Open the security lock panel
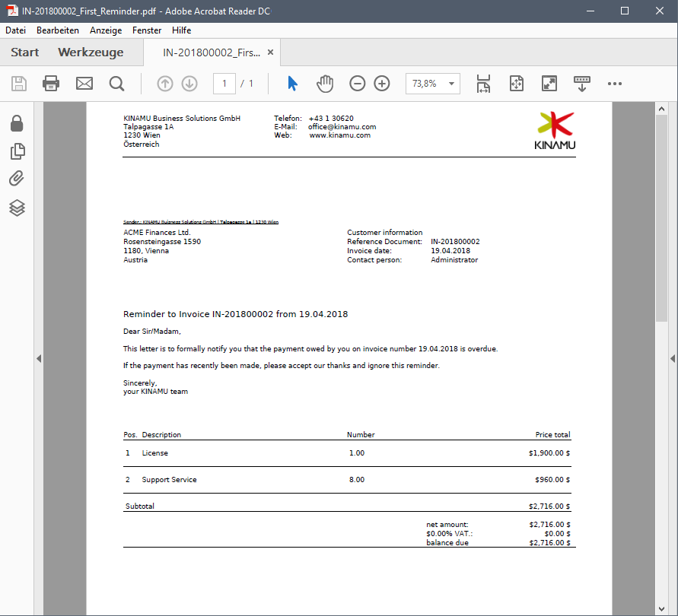Viewport: 678px width, 616px height. tap(17, 123)
